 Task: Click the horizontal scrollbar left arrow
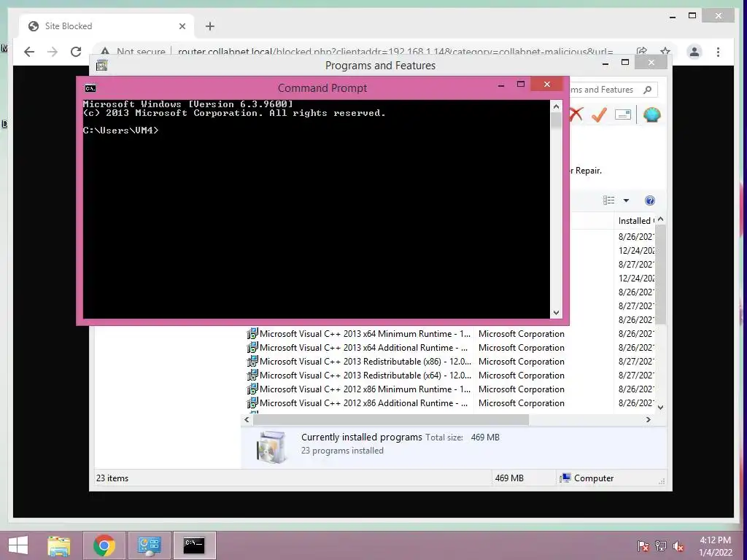click(x=247, y=419)
